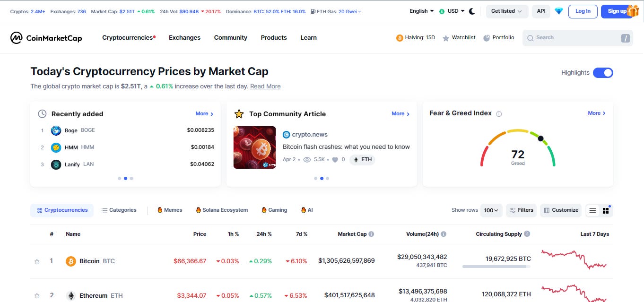Click the search slash shortcut icon
This screenshot has height=302, width=644.
[625, 38]
